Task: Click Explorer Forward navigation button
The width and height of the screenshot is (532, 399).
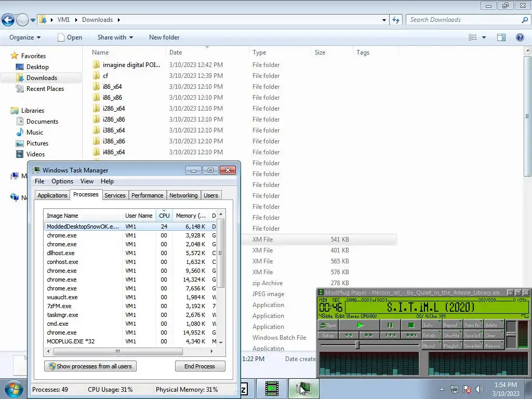Action: (22, 20)
